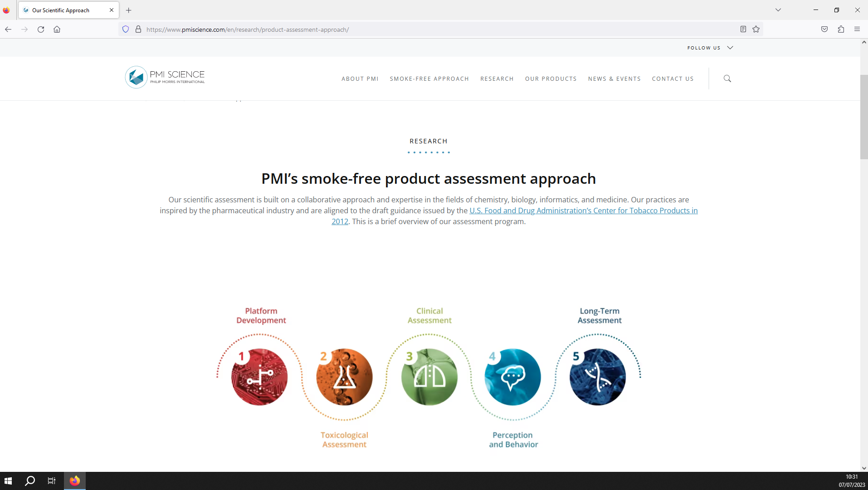Select the Platform Development step 1 circle
The height and width of the screenshot is (490, 868).
259,377
